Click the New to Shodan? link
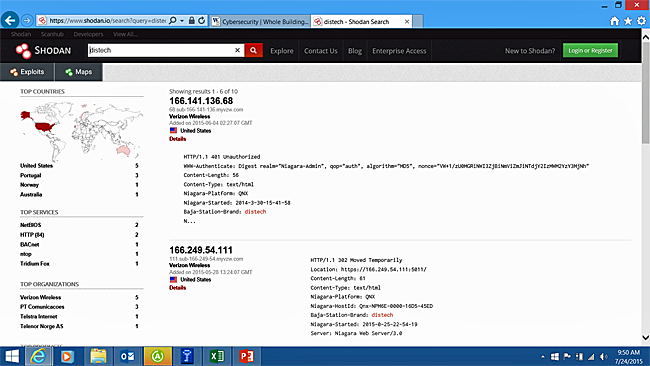Image resolution: width=650 pixels, height=366 pixels. tap(530, 51)
